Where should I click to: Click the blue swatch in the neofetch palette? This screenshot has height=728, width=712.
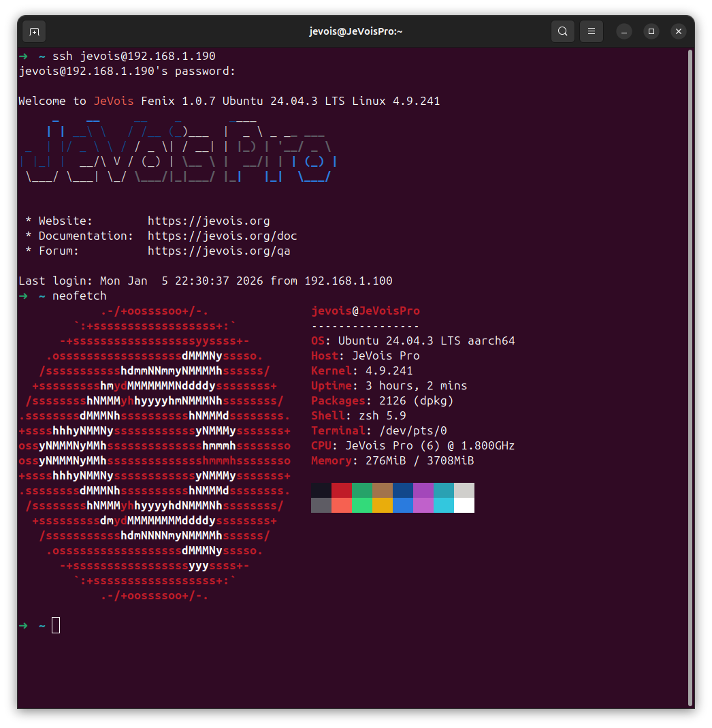point(404,488)
